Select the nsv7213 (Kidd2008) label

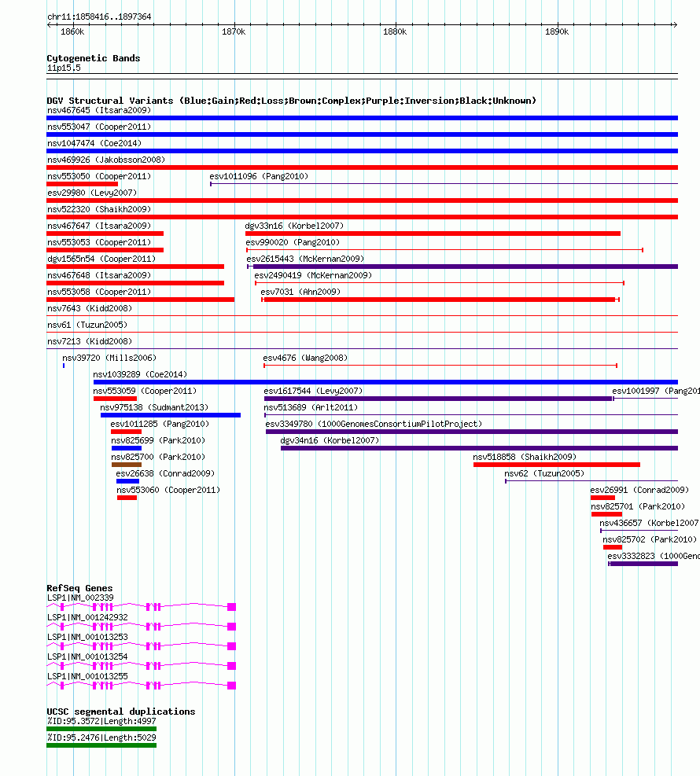[x=90, y=341]
